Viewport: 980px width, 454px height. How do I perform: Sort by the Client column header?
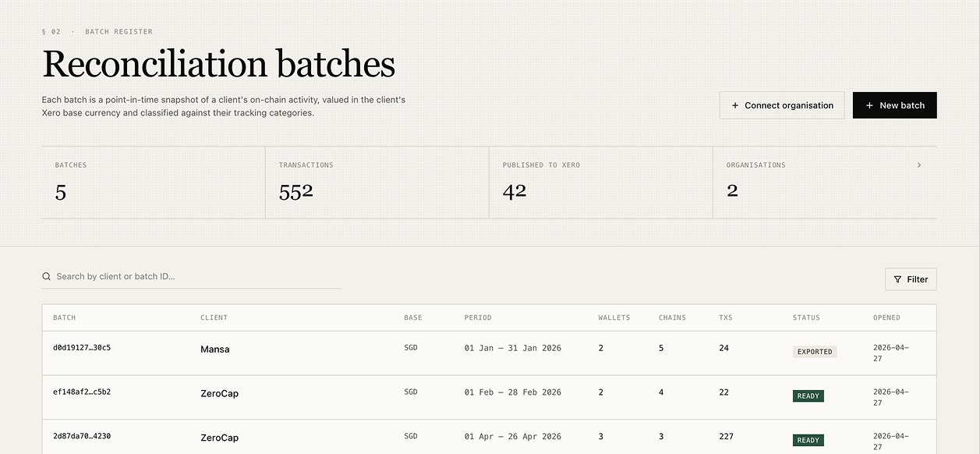click(214, 317)
